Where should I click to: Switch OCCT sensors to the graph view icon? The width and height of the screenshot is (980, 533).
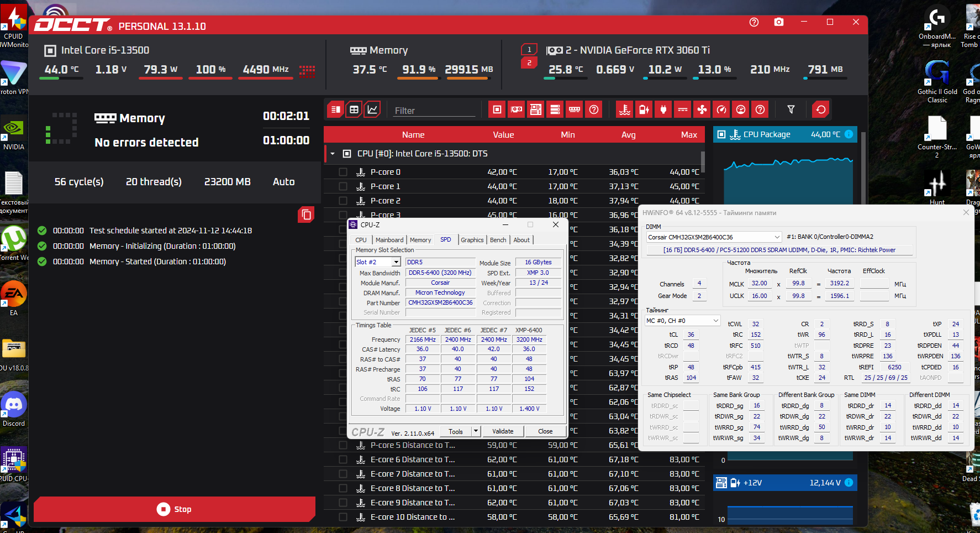pyautogui.click(x=373, y=109)
